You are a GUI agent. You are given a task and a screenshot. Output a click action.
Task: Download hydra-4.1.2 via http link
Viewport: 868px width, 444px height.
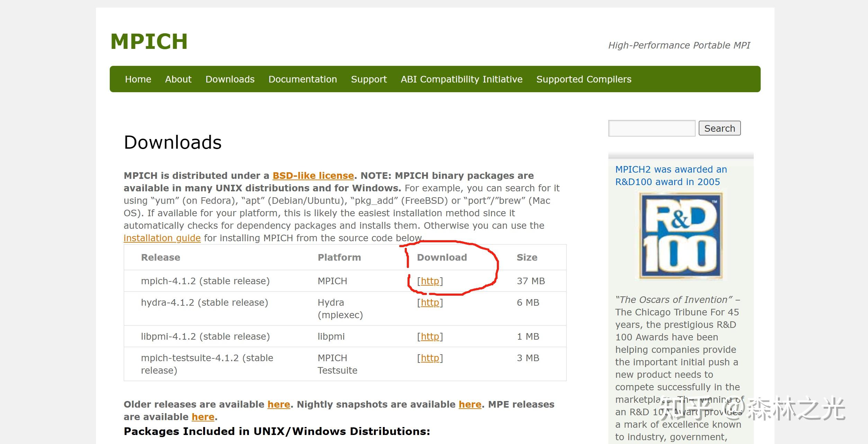point(430,303)
